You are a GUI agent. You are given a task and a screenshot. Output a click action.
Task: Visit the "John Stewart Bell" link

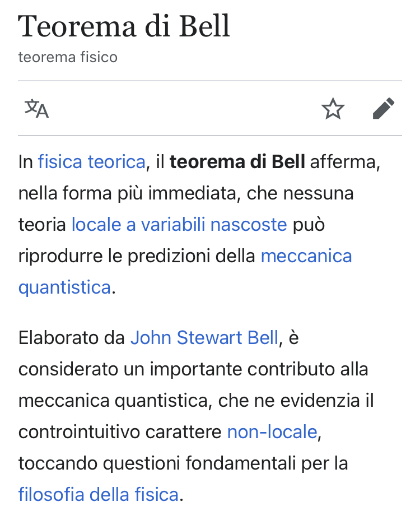tap(204, 338)
